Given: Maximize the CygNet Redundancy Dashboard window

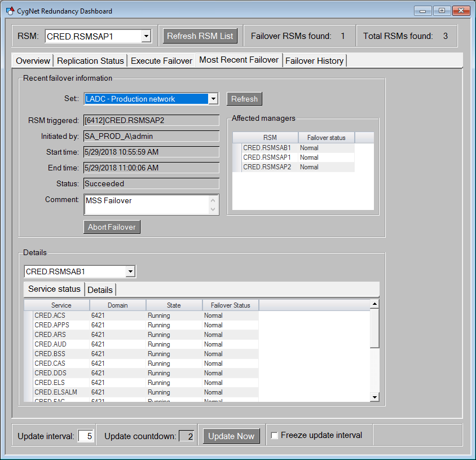Looking at the screenshot, I should [442, 11].
